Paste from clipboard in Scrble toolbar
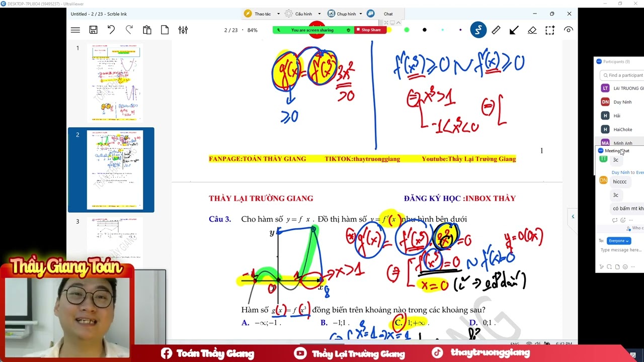The image size is (644, 362). pyautogui.click(x=147, y=30)
